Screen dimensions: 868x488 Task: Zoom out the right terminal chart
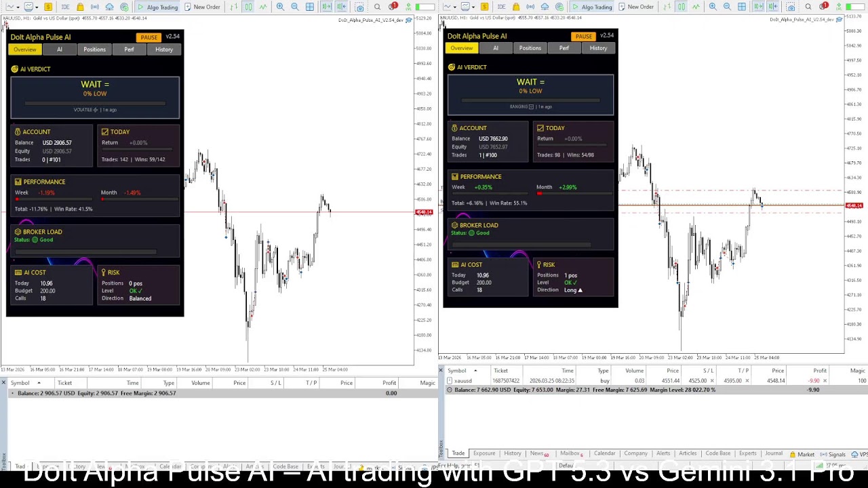point(727,7)
